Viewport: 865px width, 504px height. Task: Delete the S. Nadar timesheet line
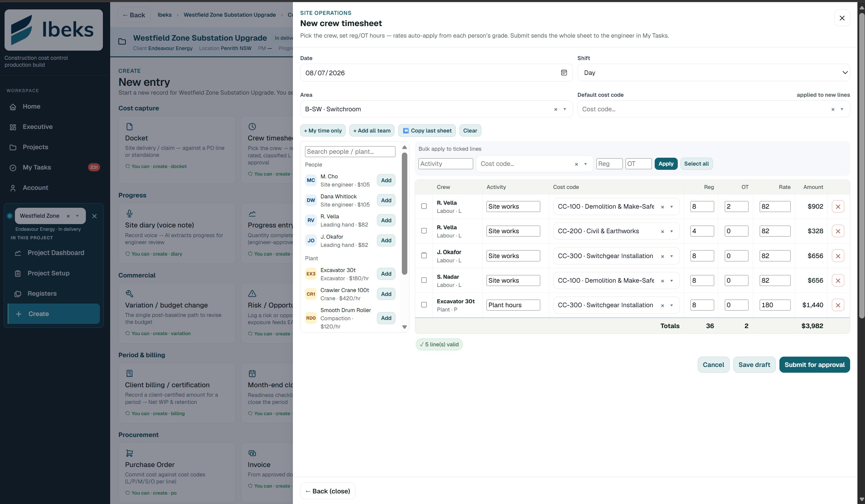[838, 281]
